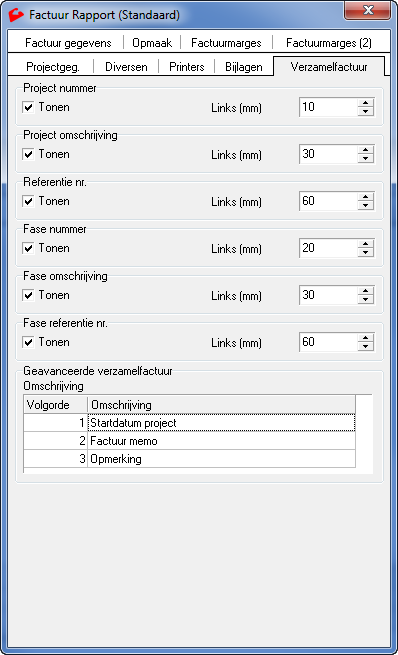Increase Referentie nr. Links value with up arrow
Image resolution: width=398 pixels, height=655 pixels.
[x=365, y=197]
